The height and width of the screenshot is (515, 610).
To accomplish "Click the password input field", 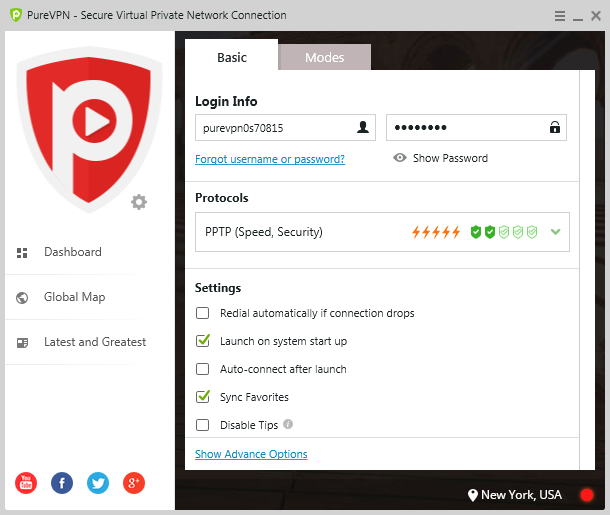I will point(476,128).
